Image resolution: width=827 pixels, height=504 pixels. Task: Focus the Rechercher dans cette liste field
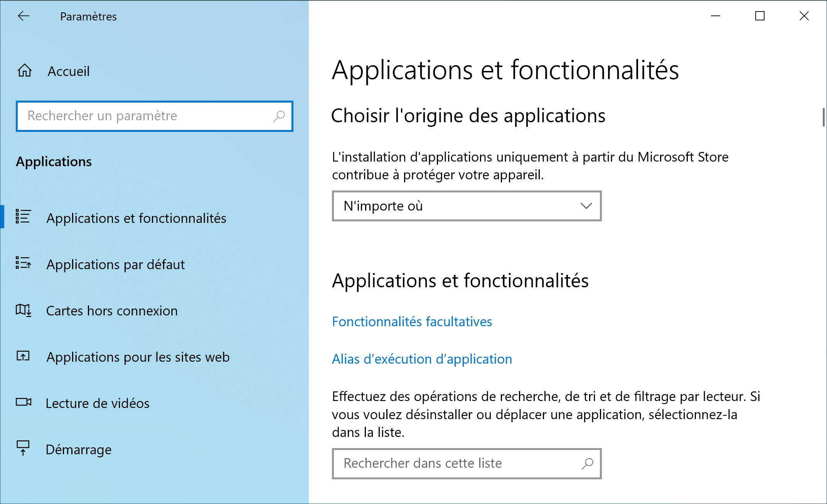(x=467, y=464)
